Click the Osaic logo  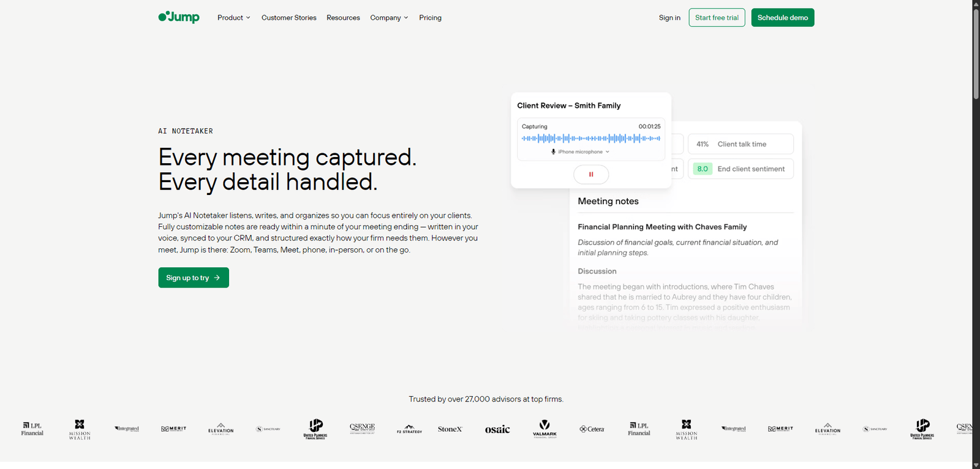(x=497, y=429)
